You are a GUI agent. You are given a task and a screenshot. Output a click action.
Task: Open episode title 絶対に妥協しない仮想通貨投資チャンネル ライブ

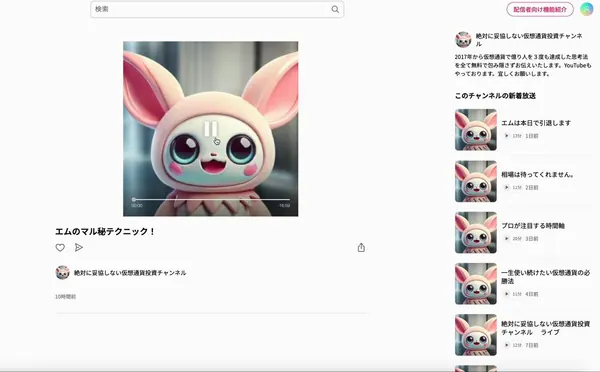point(546,328)
